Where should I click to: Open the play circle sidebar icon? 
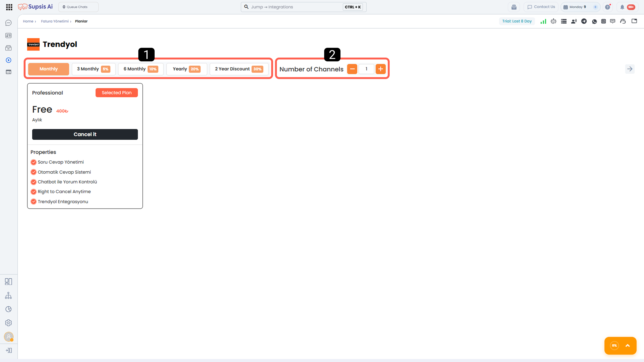[8, 60]
